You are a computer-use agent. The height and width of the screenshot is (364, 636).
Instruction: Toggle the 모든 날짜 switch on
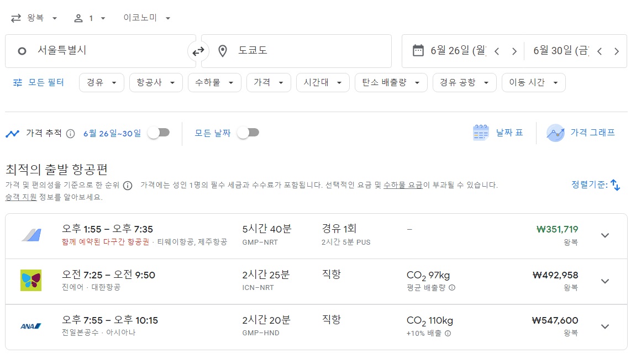pyautogui.click(x=247, y=133)
